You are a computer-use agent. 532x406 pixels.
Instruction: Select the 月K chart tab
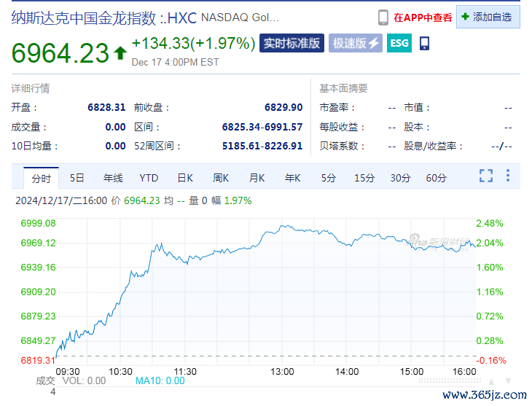point(257,178)
